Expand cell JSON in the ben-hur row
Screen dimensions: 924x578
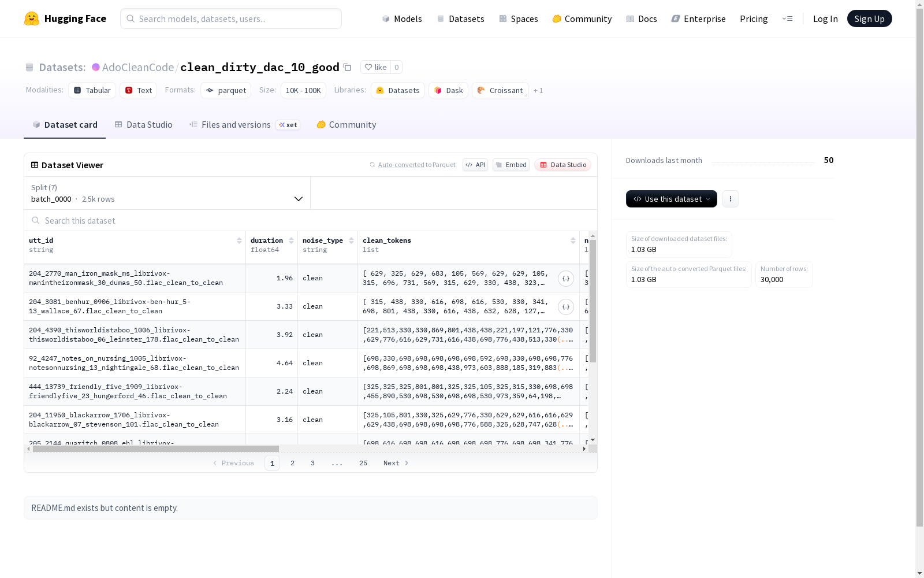(x=566, y=307)
